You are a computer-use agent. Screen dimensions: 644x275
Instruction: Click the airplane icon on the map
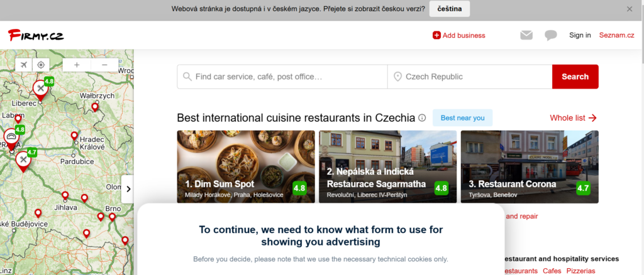point(24,65)
